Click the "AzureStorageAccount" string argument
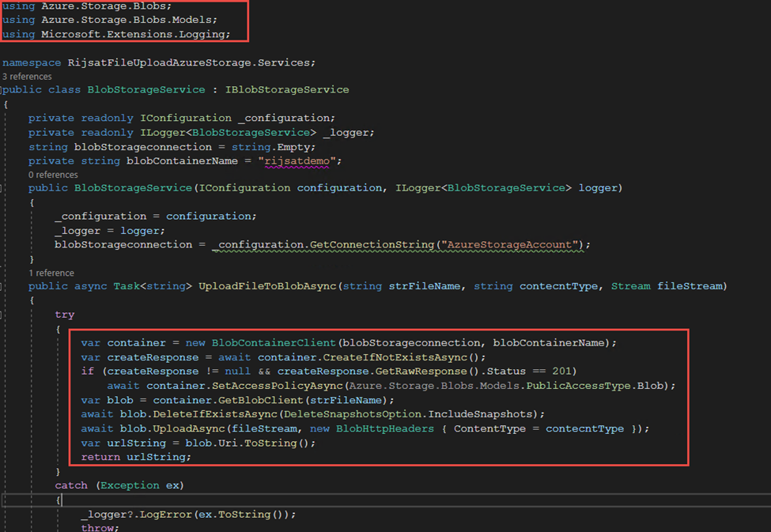 click(512, 245)
